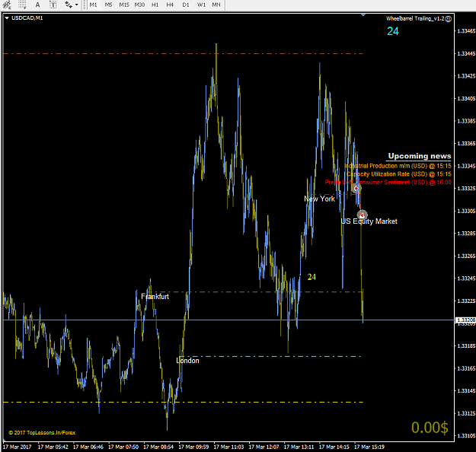Screen dimensions: 476x452
Task: Click the London session label
Action: tap(187, 361)
